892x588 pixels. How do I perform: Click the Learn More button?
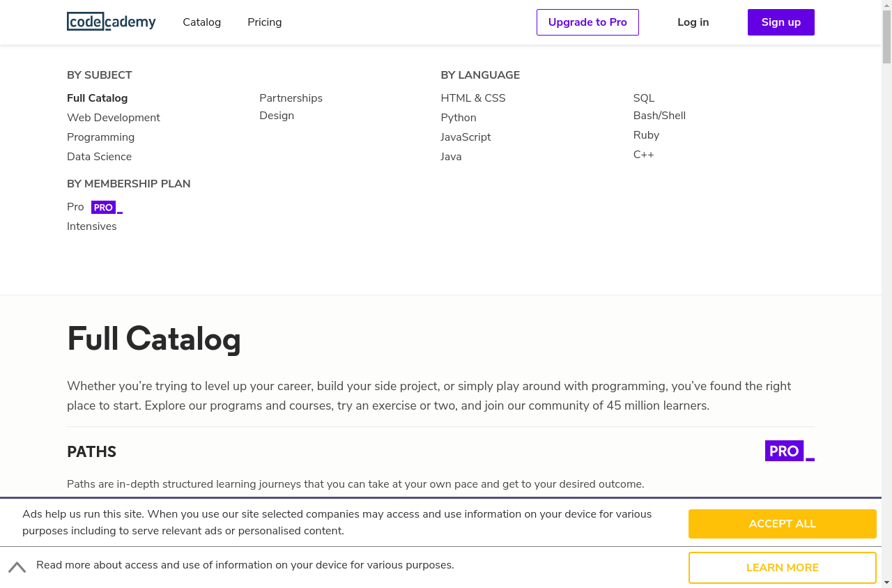point(782,568)
